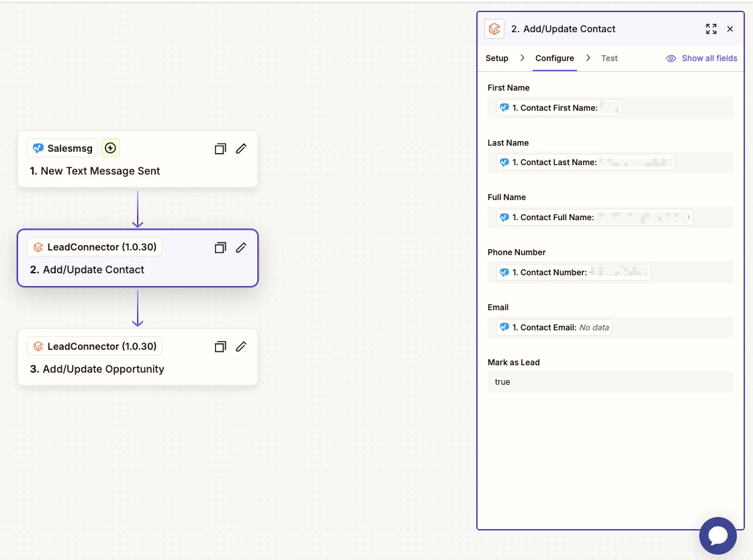Open the Mark as Lead true field
This screenshot has width=753, height=560.
[x=611, y=383]
